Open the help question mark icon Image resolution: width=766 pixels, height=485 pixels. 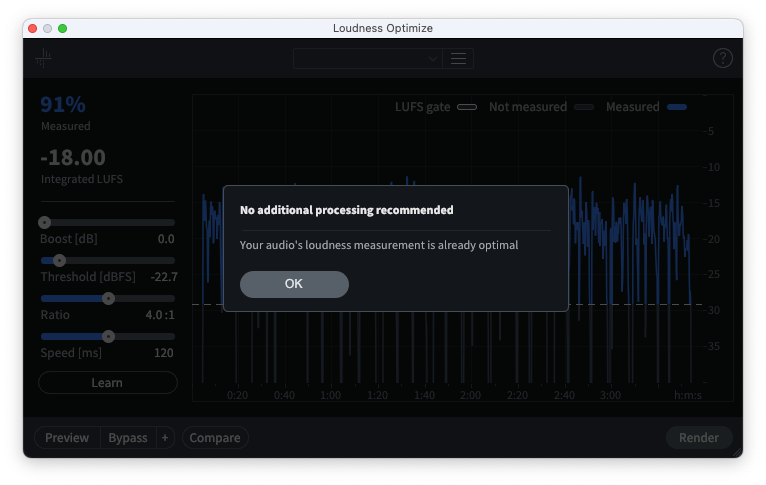[x=722, y=59]
